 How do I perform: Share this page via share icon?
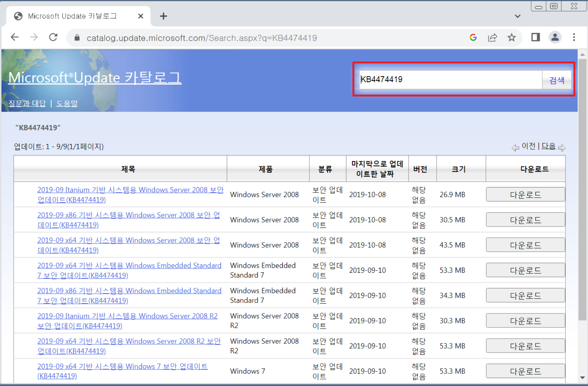click(492, 38)
